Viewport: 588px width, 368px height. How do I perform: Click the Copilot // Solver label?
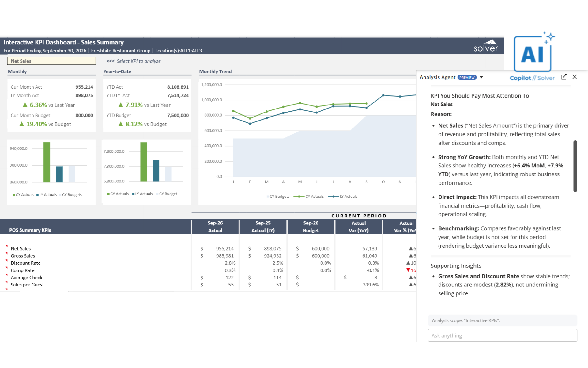pos(532,78)
